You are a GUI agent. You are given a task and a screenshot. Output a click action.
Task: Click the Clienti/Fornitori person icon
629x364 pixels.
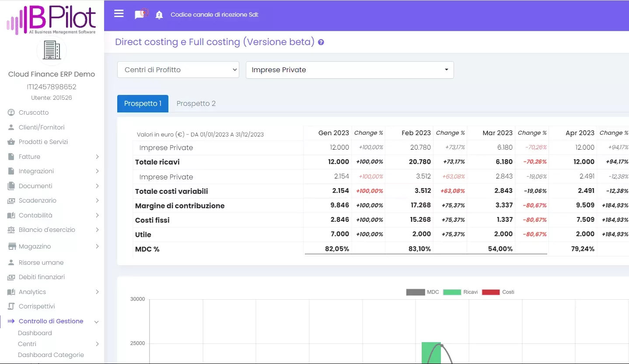11,127
